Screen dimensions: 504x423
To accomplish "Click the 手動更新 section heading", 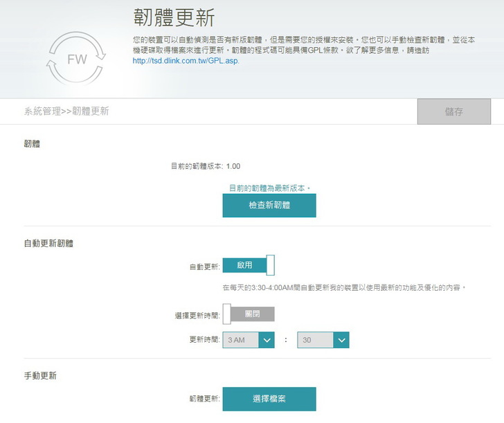I will tap(40, 376).
